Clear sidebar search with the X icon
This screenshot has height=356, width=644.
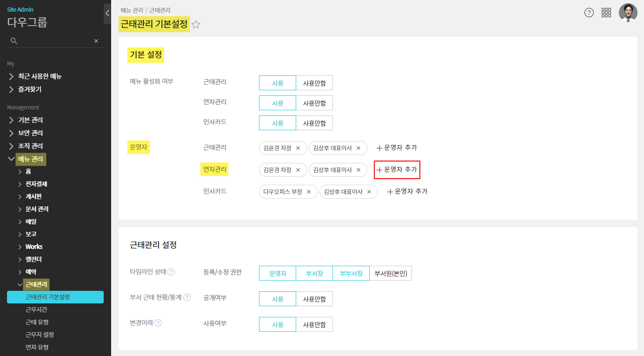[96, 41]
